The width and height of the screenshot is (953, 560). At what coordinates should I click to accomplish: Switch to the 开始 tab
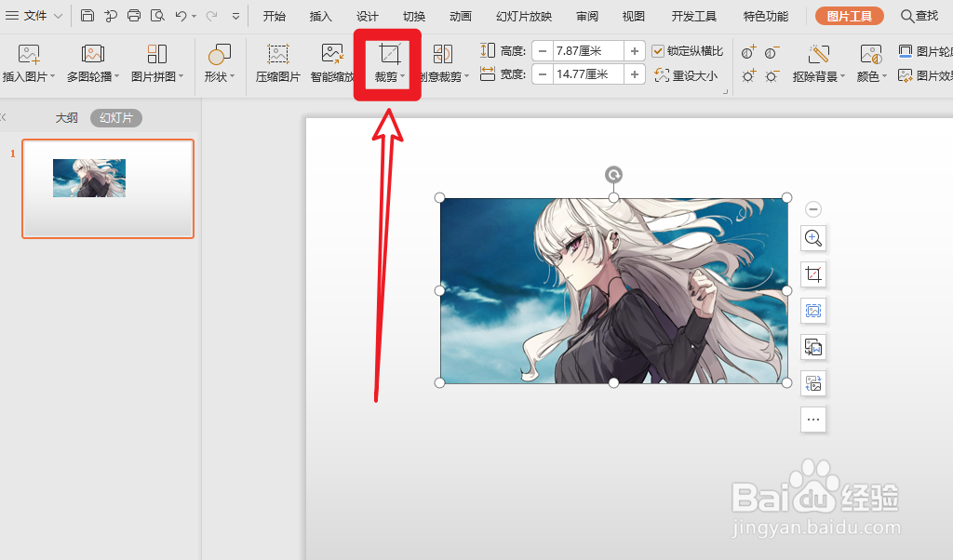pyautogui.click(x=275, y=17)
